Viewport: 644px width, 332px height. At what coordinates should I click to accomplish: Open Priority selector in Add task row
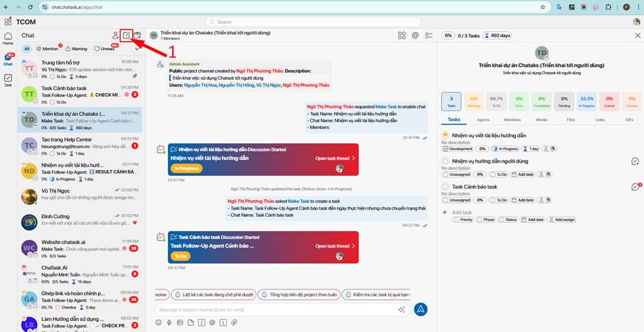pos(463,220)
